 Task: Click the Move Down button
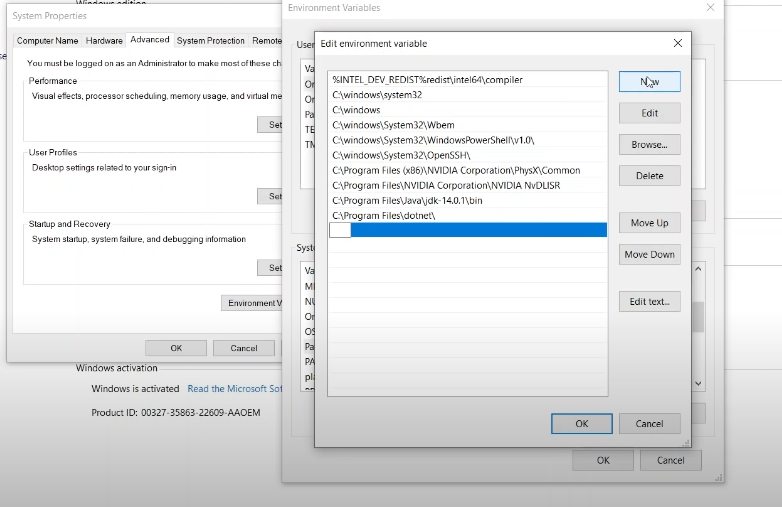click(649, 254)
